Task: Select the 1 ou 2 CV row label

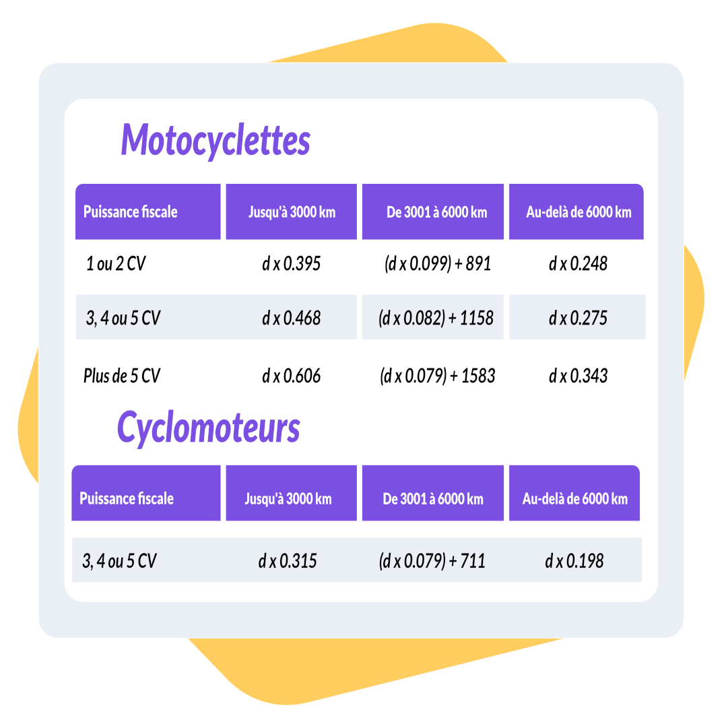Action: coord(116,264)
